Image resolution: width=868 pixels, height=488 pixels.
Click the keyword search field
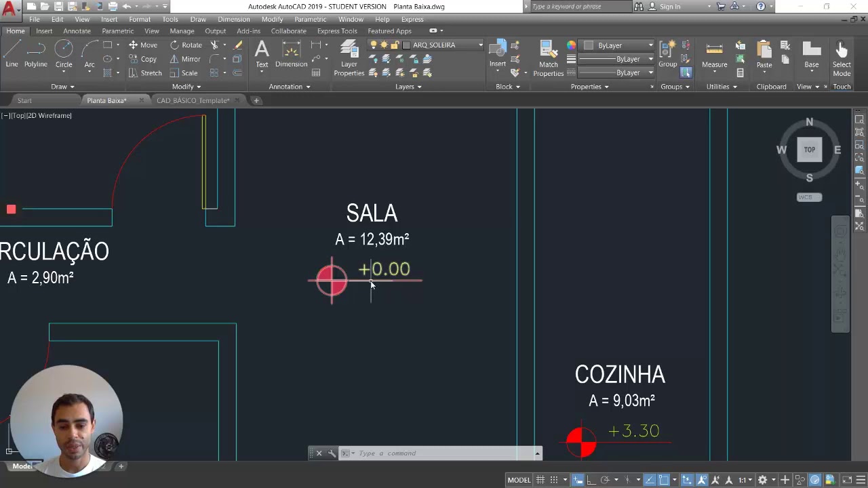point(581,6)
